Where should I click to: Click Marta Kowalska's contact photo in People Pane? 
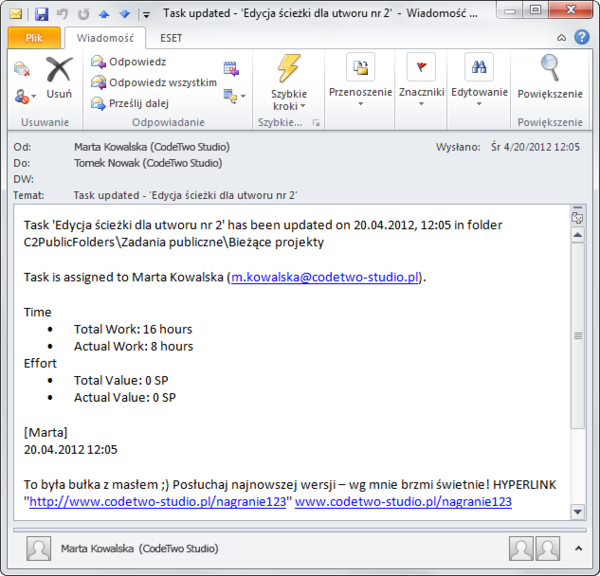[39, 548]
